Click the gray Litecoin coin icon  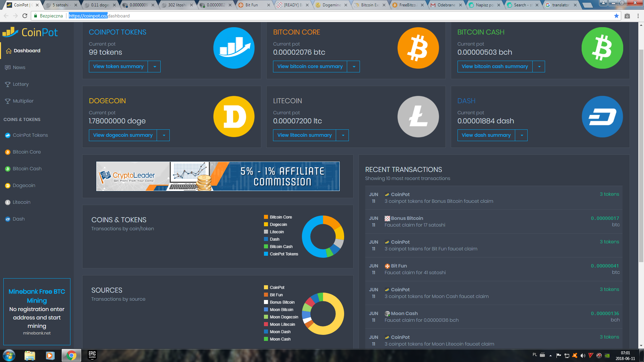coord(418,117)
